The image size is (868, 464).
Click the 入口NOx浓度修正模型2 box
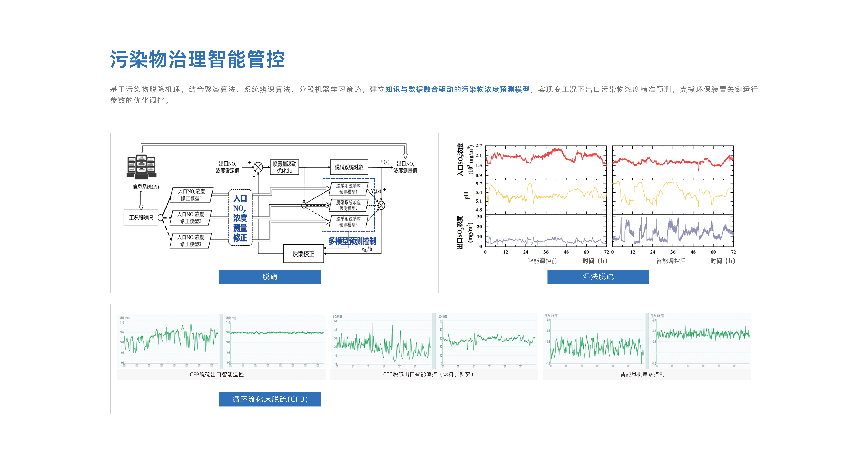pos(191,218)
